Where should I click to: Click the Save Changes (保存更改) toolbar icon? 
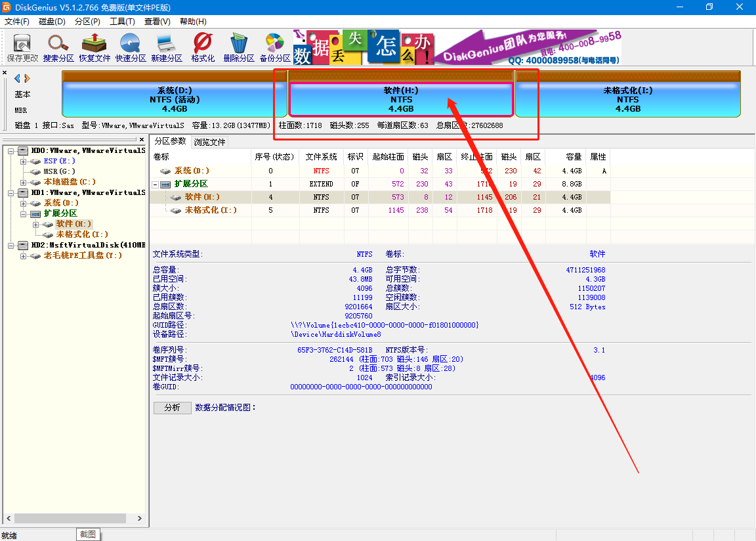pyautogui.click(x=22, y=48)
